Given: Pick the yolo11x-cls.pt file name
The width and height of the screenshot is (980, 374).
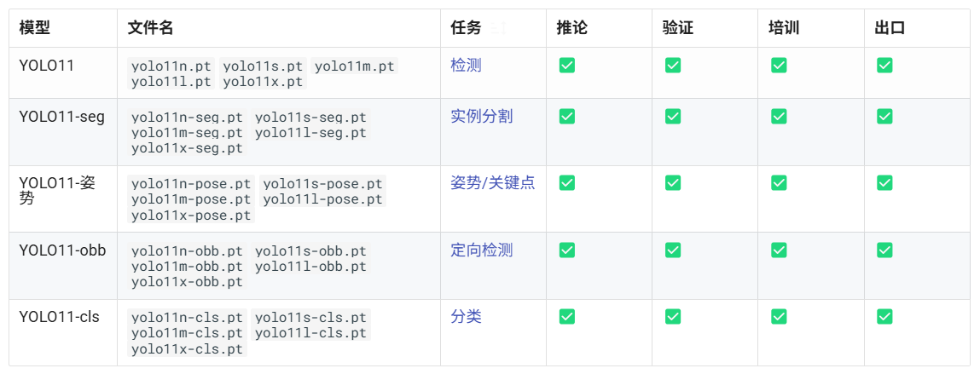Looking at the screenshot, I should tap(187, 349).
